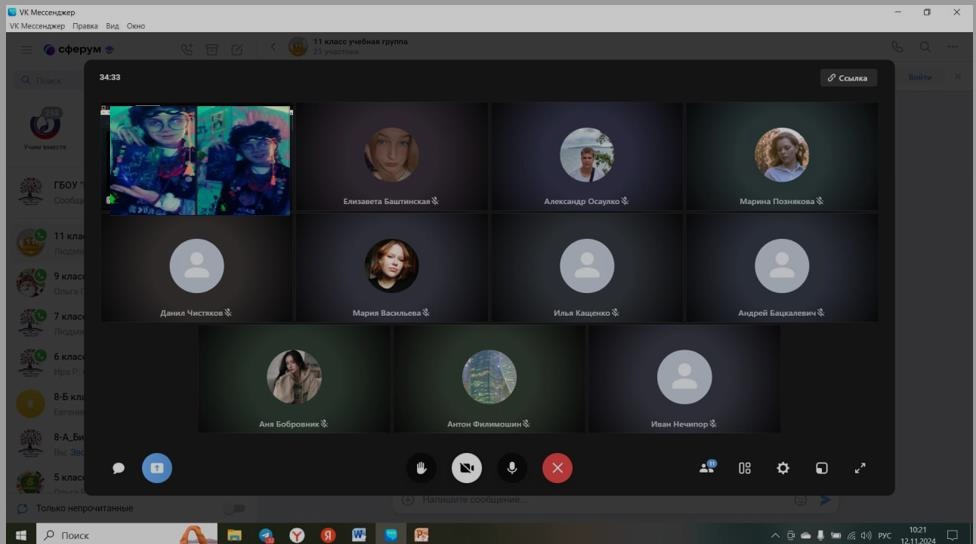Open hamburger menu beside Сферум logo

26,49
